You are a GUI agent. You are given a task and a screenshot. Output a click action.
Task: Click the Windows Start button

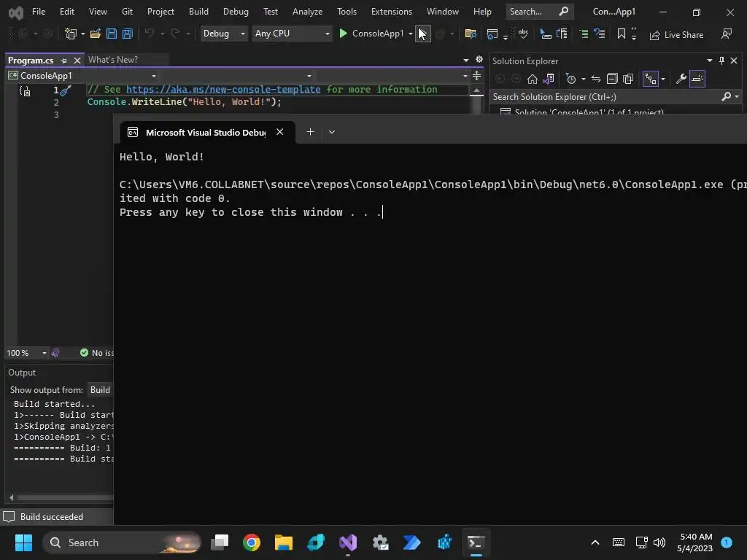coord(23,542)
